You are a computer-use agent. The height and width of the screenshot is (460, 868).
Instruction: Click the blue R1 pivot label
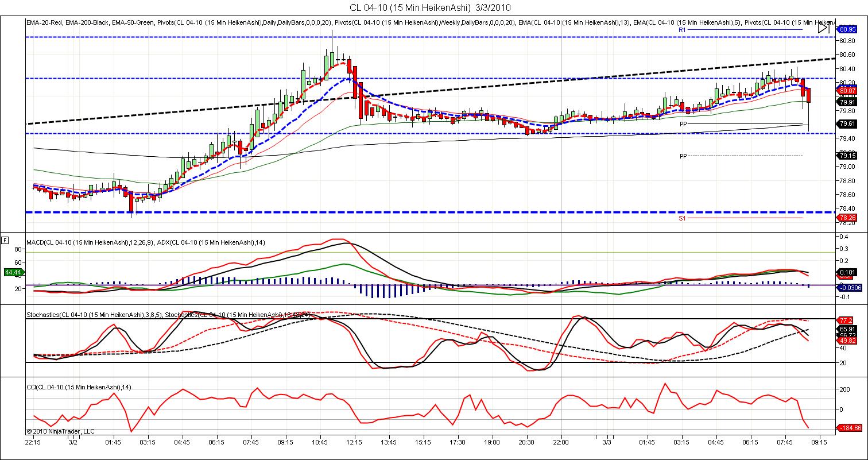[682, 29]
